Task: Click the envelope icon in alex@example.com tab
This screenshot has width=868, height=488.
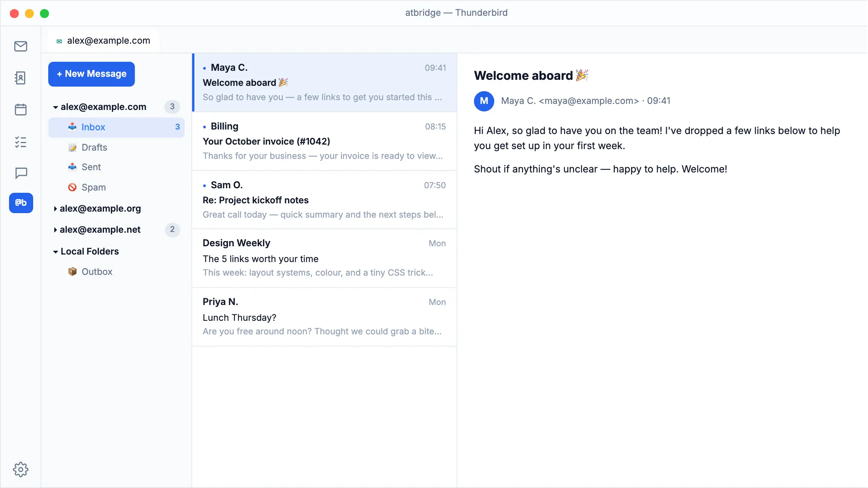Action: point(59,41)
